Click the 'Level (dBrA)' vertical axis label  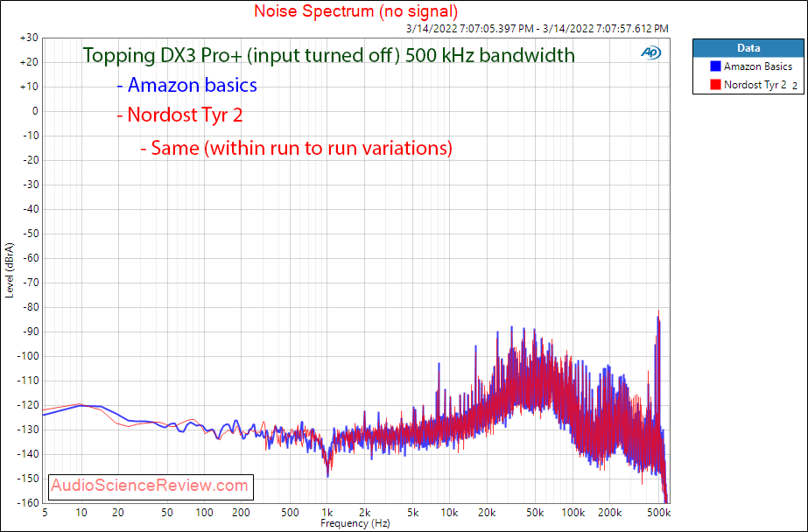(x=10, y=269)
